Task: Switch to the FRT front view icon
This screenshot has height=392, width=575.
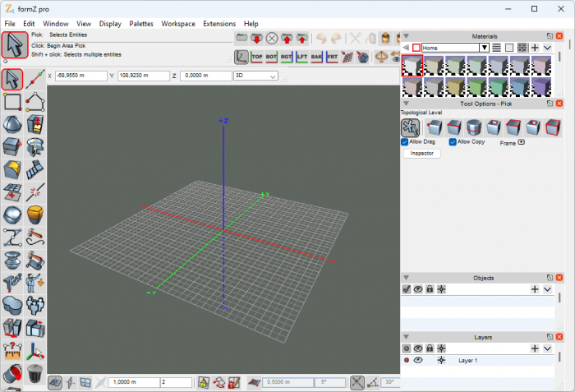Action: click(333, 58)
